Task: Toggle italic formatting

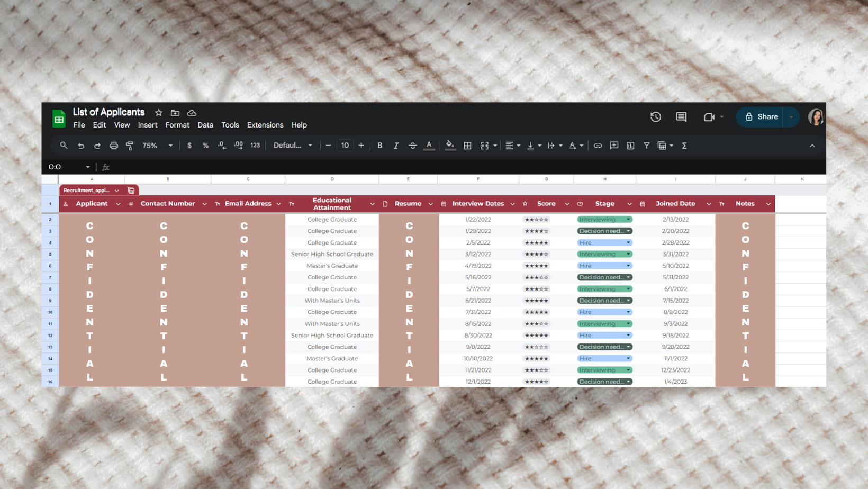Action: click(x=396, y=146)
